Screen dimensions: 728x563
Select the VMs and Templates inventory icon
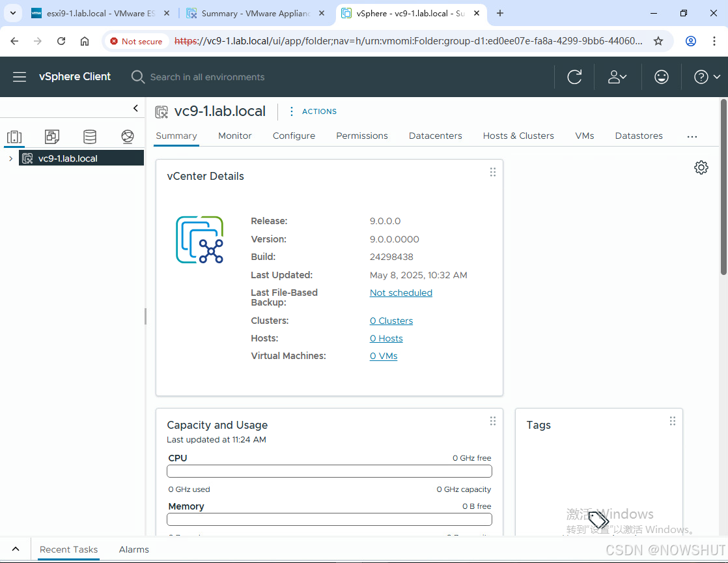click(52, 137)
